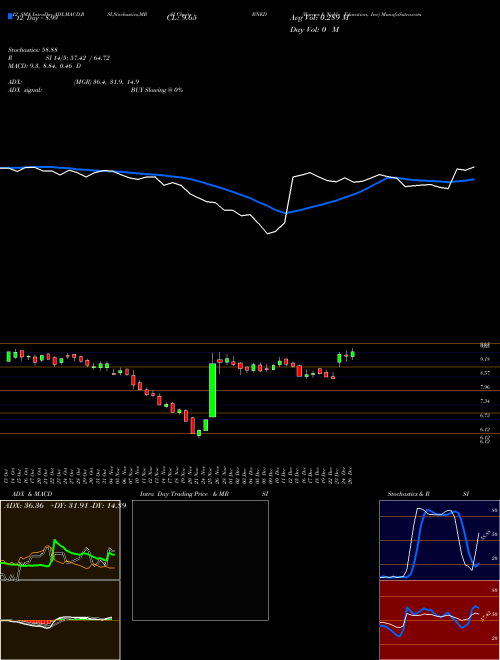The image size is (500, 660).
Task: Click the 'Day Vol: 0 M' text
Action: [x=314, y=30]
